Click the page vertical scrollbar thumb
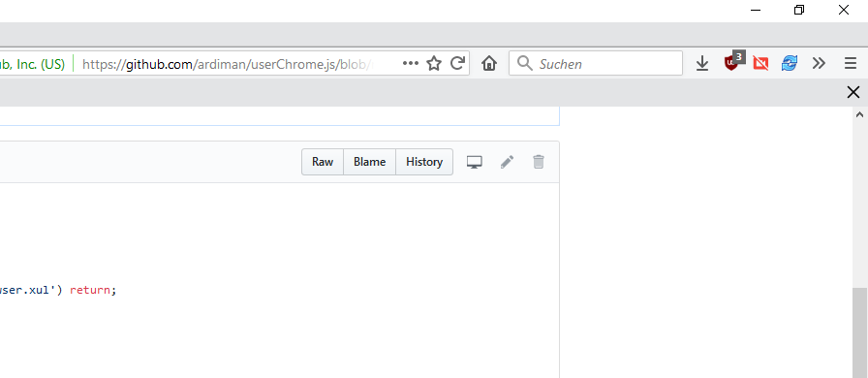Image resolution: width=868 pixels, height=378 pixels. pos(859,332)
